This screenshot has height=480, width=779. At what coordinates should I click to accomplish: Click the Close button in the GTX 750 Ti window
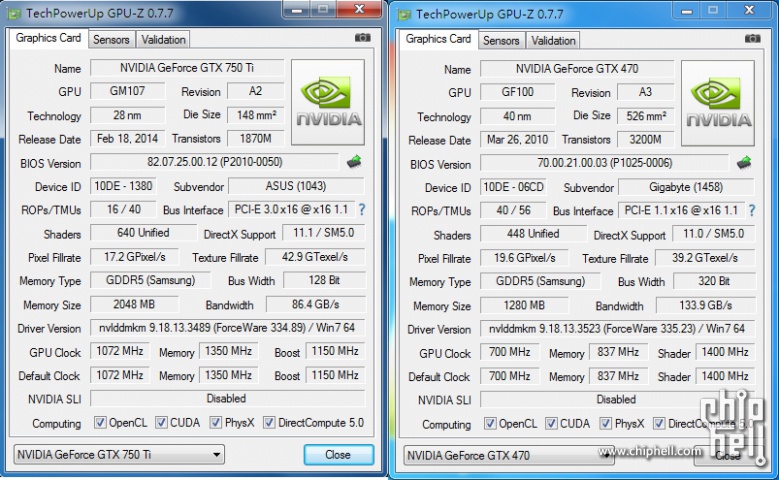[x=338, y=455]
